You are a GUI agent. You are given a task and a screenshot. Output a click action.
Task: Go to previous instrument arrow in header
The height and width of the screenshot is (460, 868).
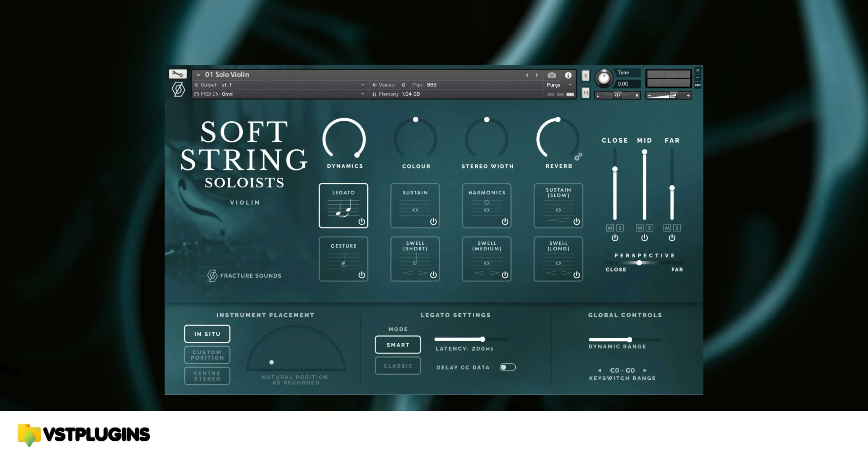[527, 75]
